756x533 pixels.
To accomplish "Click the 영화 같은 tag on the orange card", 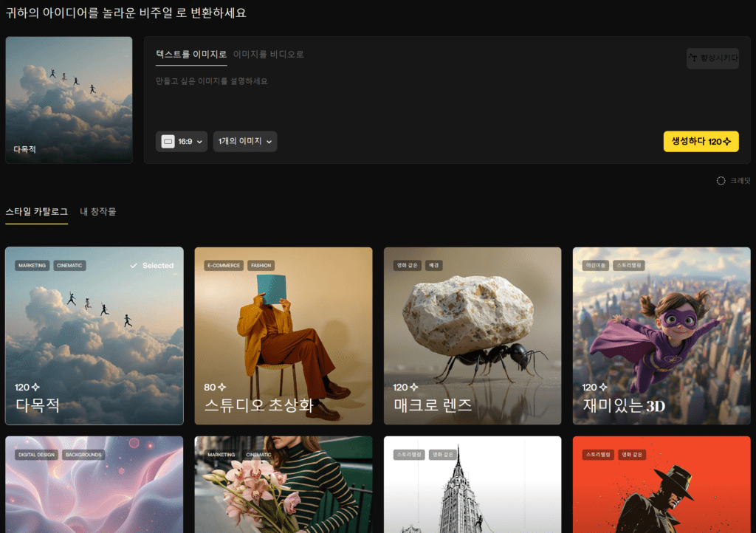I will coord(632,455).
